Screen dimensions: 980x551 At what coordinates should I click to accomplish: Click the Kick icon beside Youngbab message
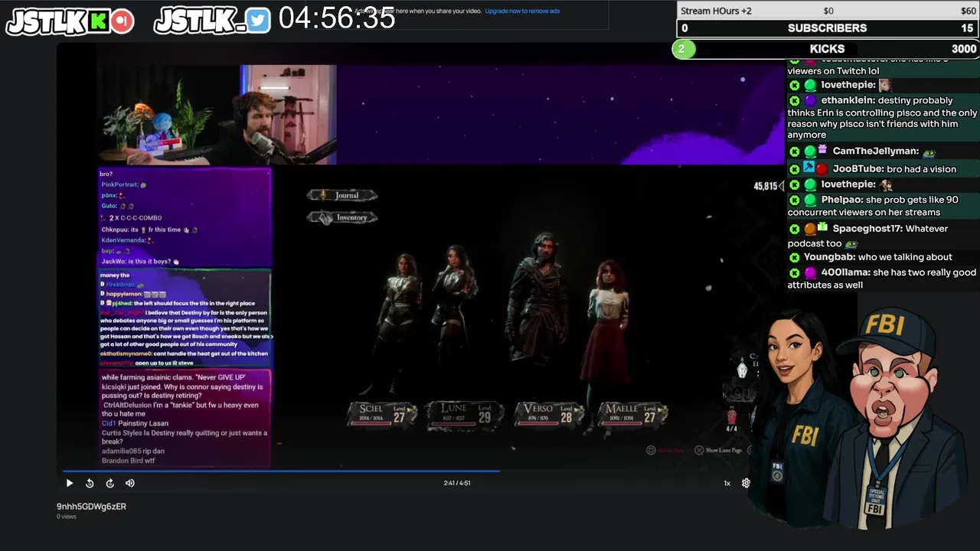[x=794, y=257]
